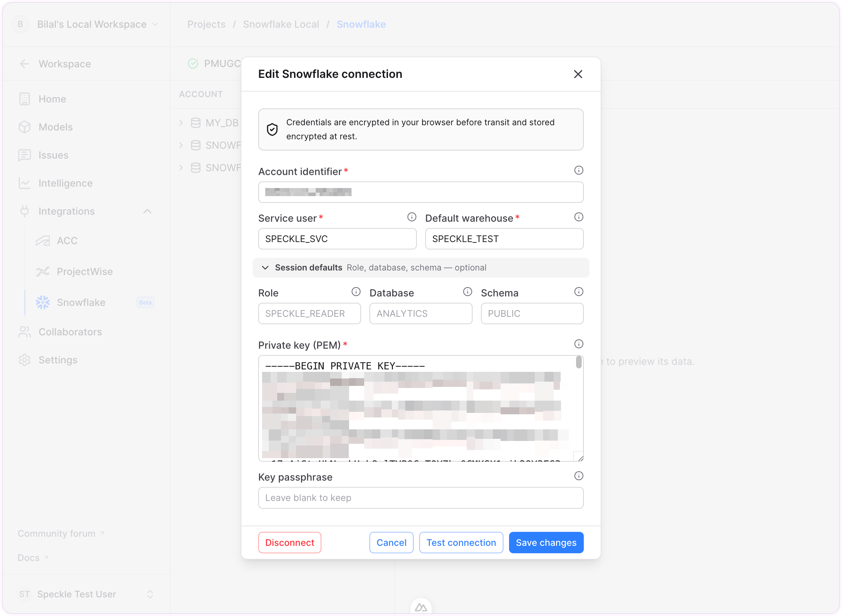The image size is (842, 616).
Task: Click the ACC integration icon
Action: (43, 241)
